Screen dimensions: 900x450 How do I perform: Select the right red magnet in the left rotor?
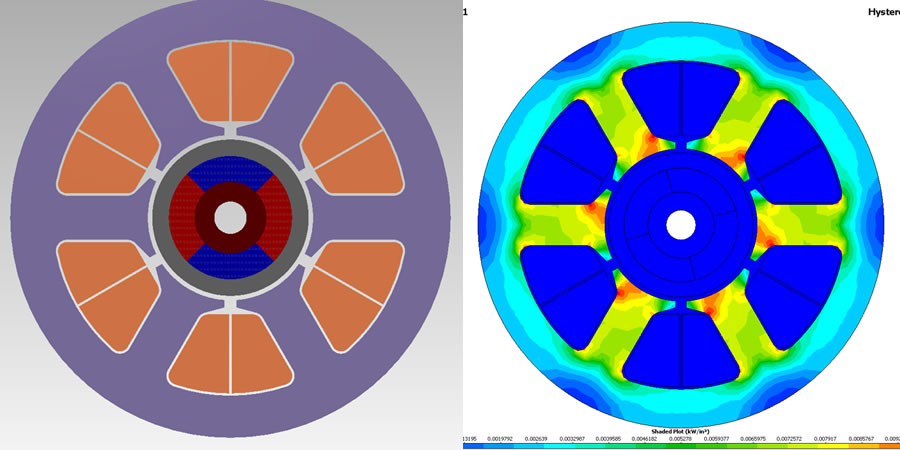[279, 218]
